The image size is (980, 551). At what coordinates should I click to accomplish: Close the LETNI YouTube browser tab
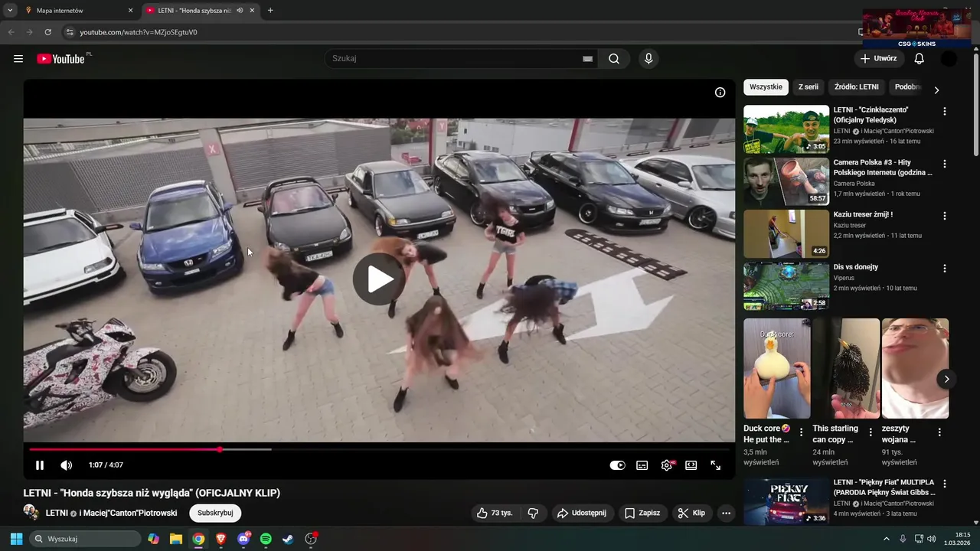coord(252,11)
